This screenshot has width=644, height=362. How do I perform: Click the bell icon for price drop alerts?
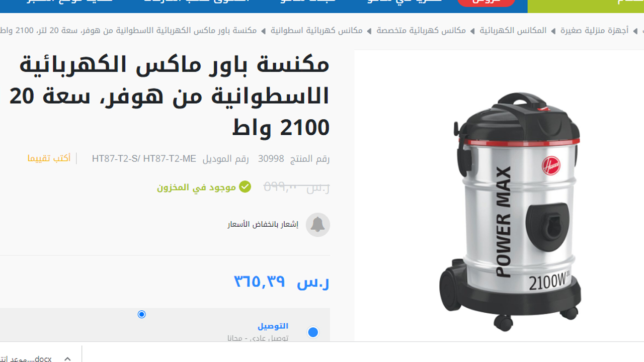pyautogui.click(x=317, y=224)
